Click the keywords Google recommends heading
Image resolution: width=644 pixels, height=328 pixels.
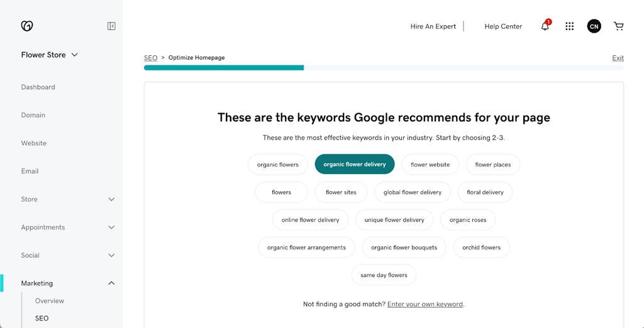pos(384,118)
